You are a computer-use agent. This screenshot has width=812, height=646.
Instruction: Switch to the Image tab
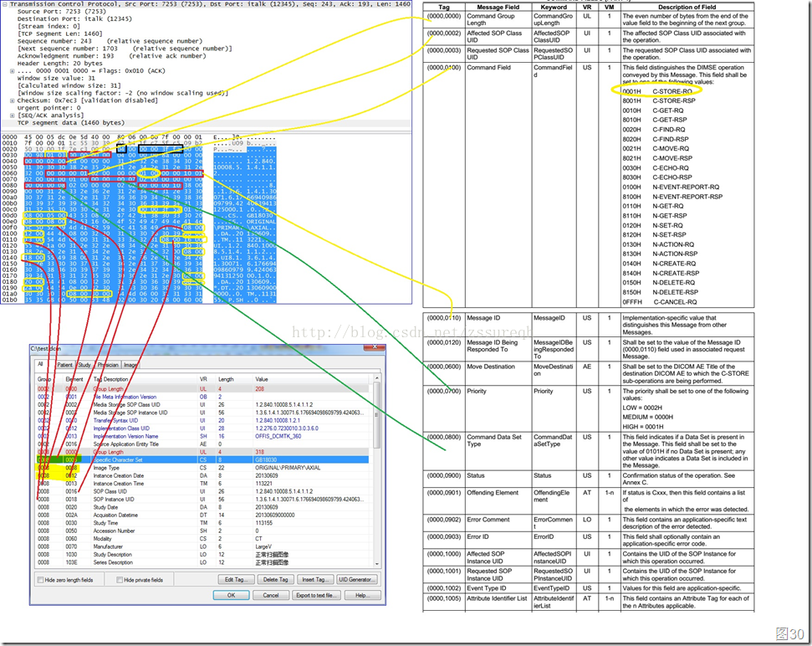pos(130,365)
